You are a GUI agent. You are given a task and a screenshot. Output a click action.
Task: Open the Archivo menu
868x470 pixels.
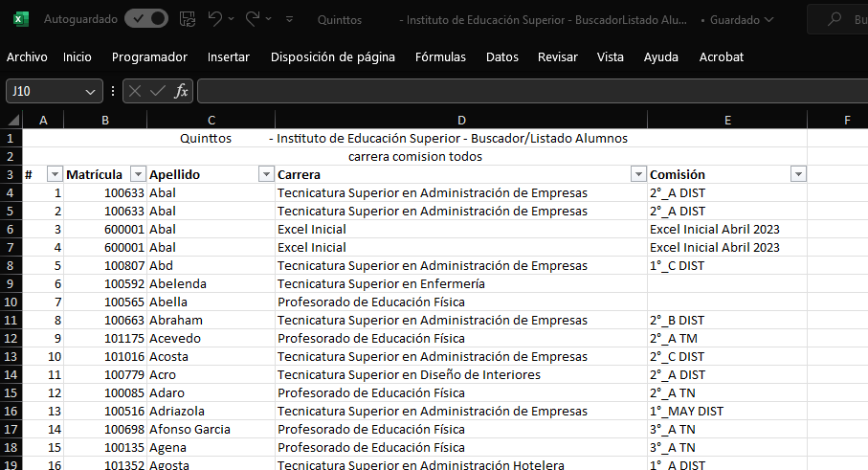pyautogui.click(x=27, y=57)
